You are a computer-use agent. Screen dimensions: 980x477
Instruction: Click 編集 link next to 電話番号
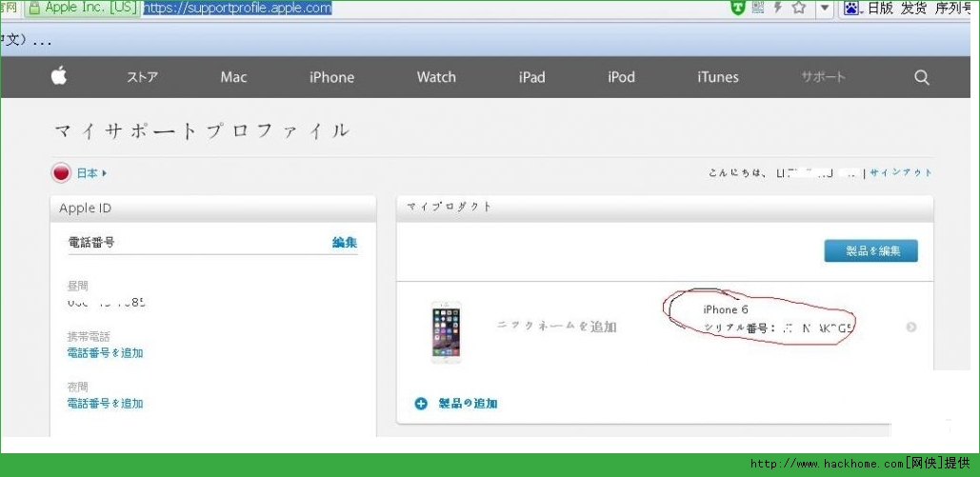(345, 243)
